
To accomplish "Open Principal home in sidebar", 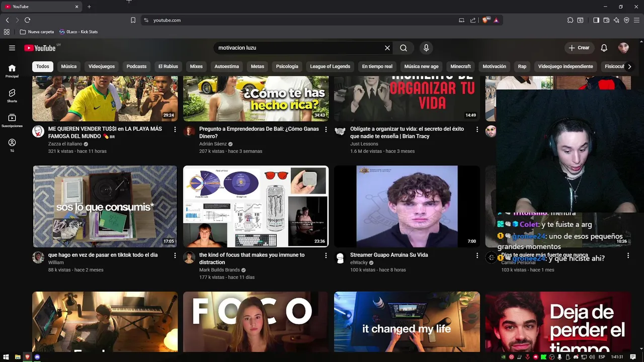I will (x=12, y=71).
